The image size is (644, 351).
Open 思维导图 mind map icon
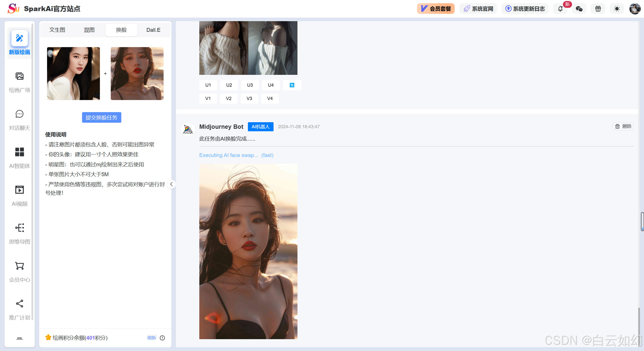coord(19,228)
